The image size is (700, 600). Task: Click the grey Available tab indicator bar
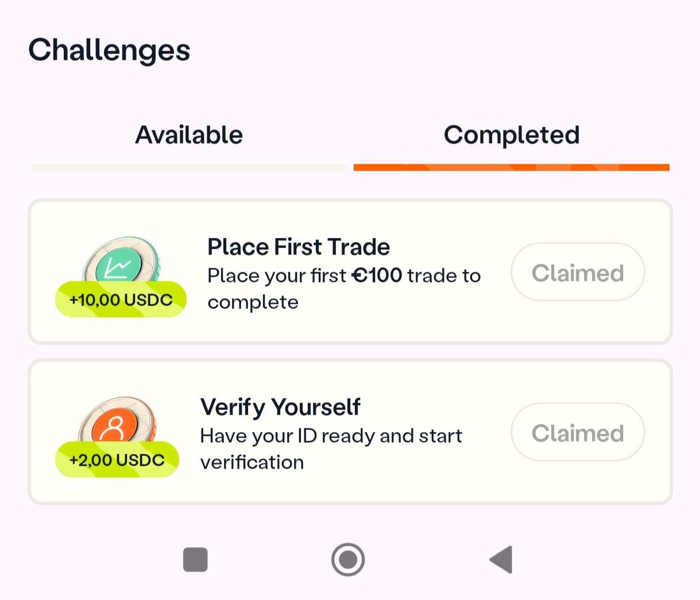(189, 168)
